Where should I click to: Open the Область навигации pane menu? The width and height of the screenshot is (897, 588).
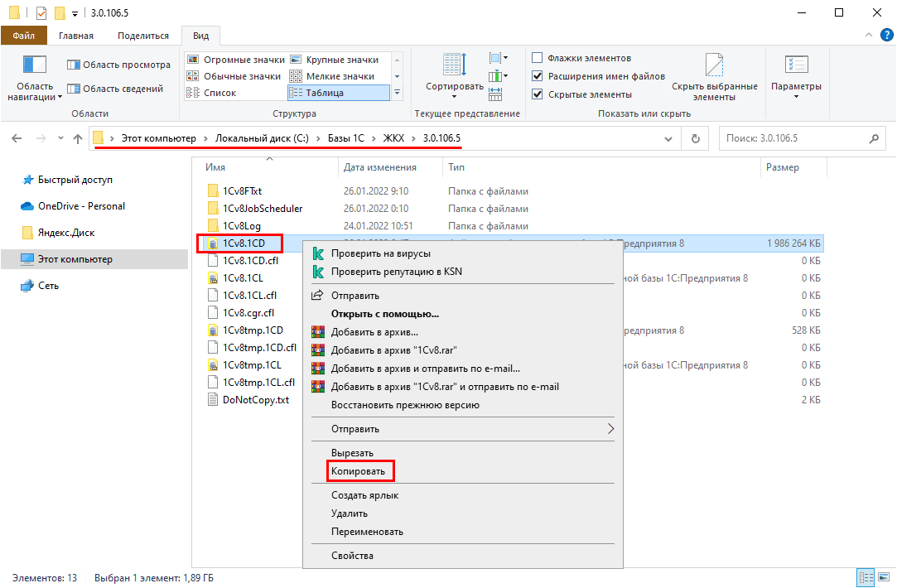[x=34, y=79]
